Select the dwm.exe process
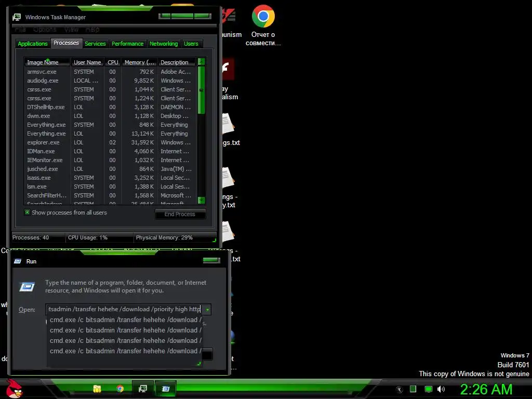The image size is (532, 399). pos(110,116)
